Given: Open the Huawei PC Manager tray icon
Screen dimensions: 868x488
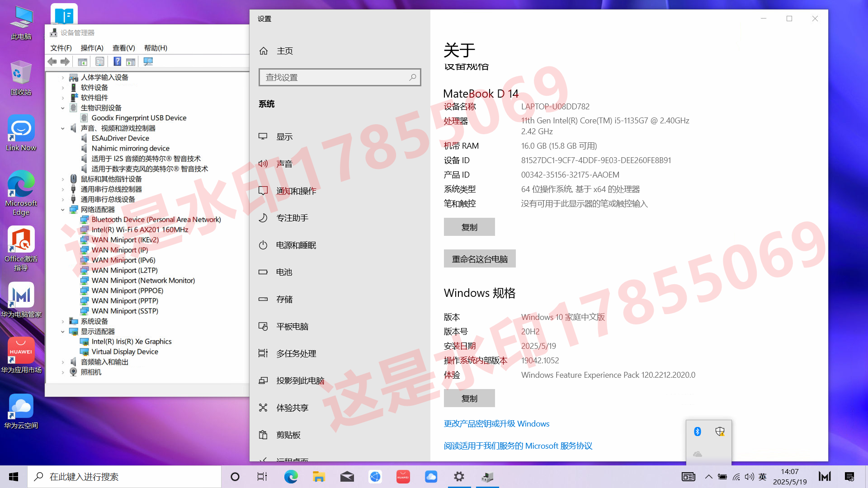Looking at the screenshot, I should tap(825, 477).
